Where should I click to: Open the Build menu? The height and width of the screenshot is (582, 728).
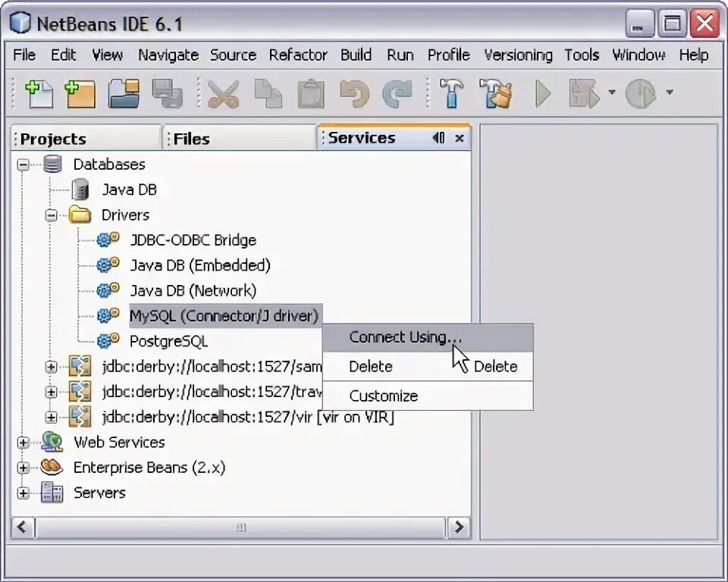[x=356, y=55]
